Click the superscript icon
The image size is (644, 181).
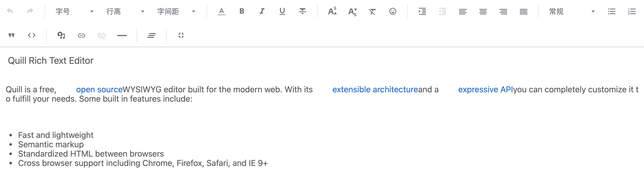[x=332, y=11]
